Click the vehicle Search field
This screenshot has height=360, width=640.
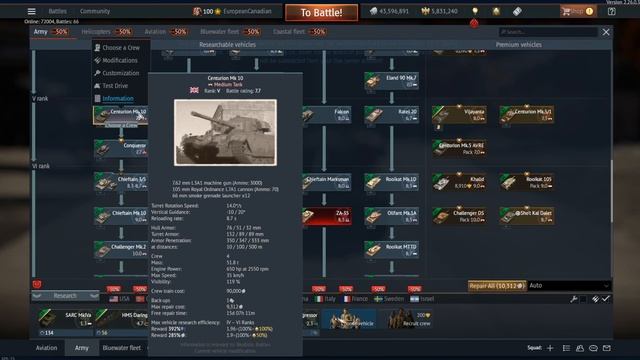pos(548,32)
